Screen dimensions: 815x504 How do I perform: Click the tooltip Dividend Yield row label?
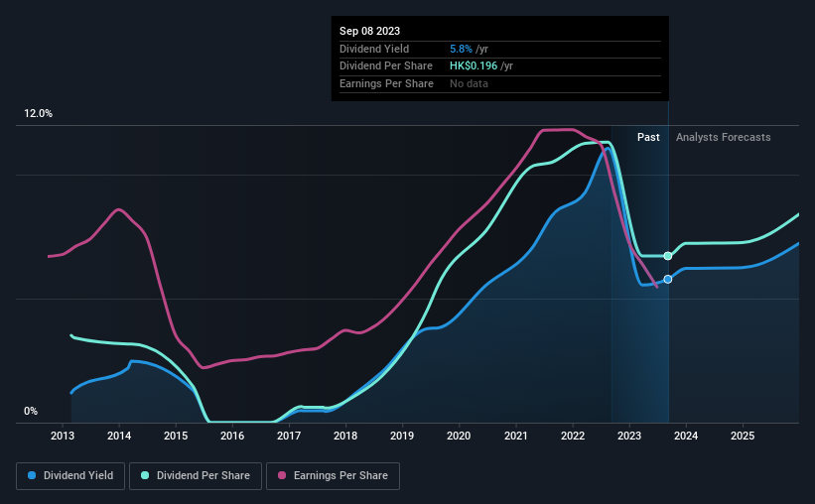click(x=374, y=49)
